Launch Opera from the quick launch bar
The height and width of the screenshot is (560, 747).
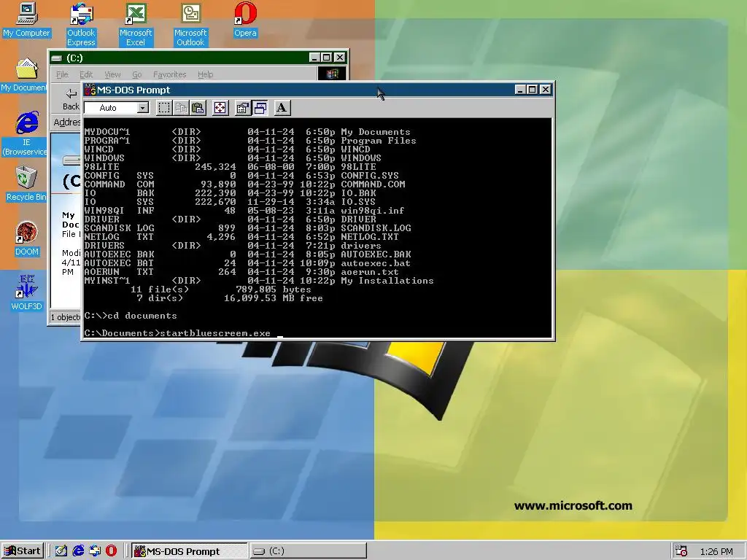(x=111, y=551)
